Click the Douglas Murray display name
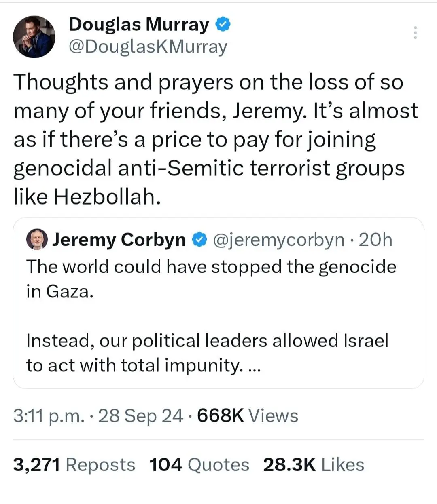Viewport: 437px width, 504px height. pos(139,25)
